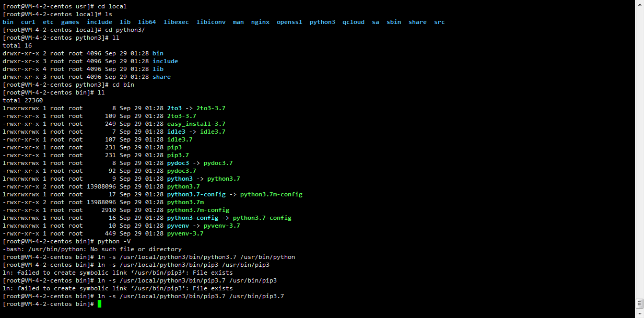Click the '/usr/bin/pip3.7' destination in last ln command
This screenshot has width=644, height=318.
coord(256,296)
